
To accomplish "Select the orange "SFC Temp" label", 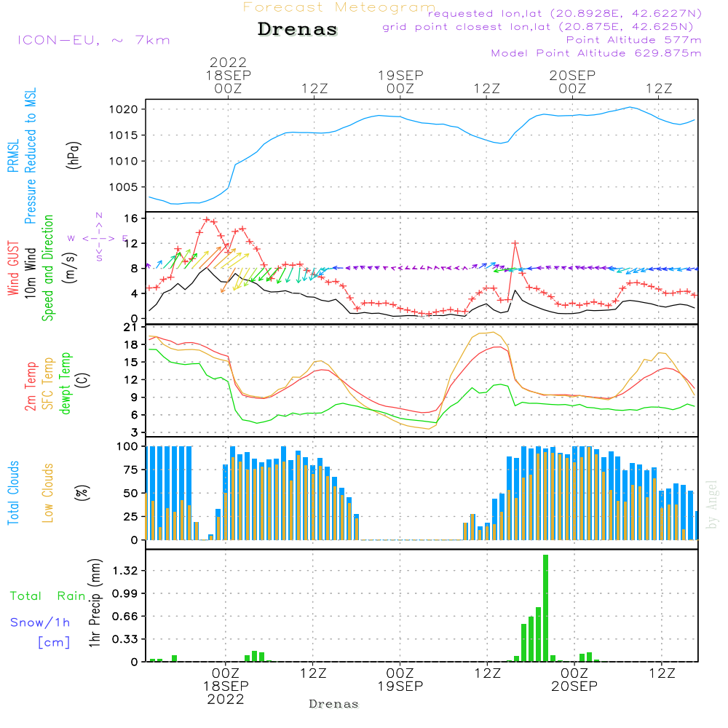I will pyautogui.click(x=48, y=384).
